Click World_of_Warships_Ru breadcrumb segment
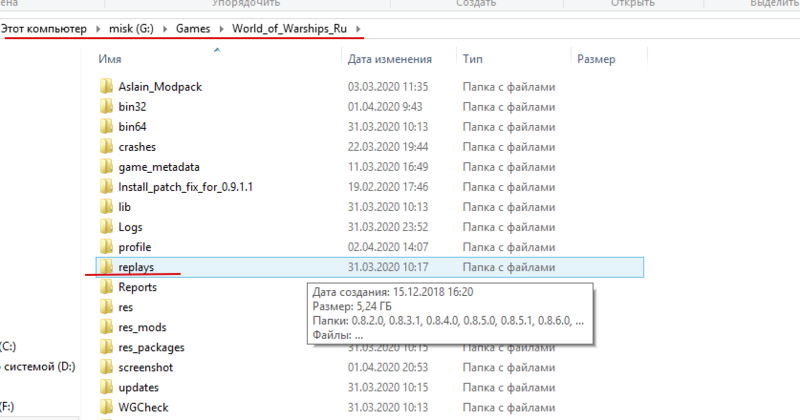This screenshot has height=420, width=800. point(289,29)
